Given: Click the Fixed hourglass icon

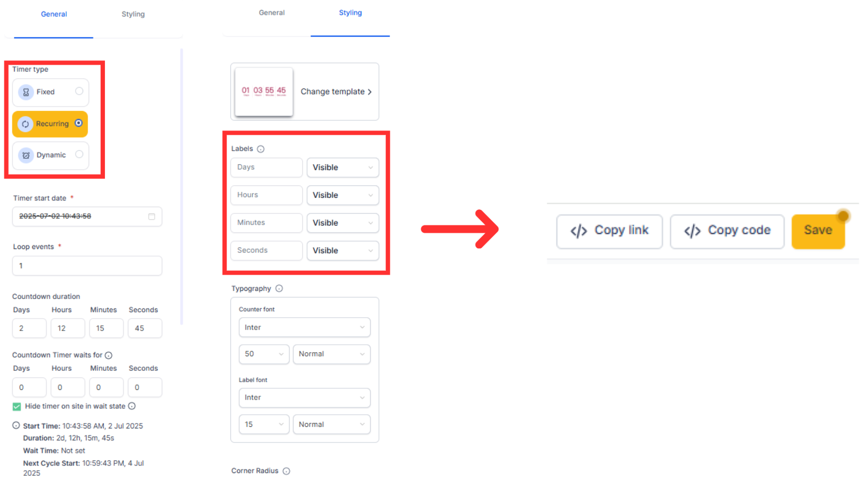Looking at the screenshot, I should [x=26, y=92].
